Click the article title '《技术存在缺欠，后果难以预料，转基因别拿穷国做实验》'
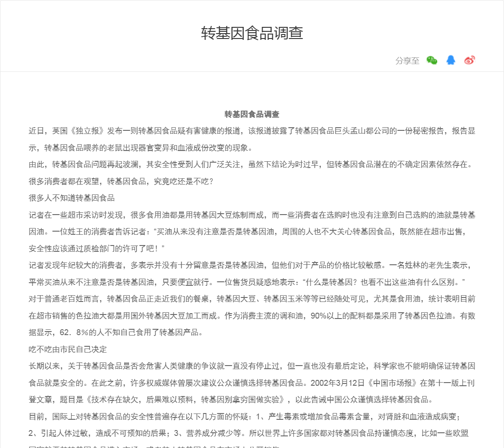 (185, 400)
